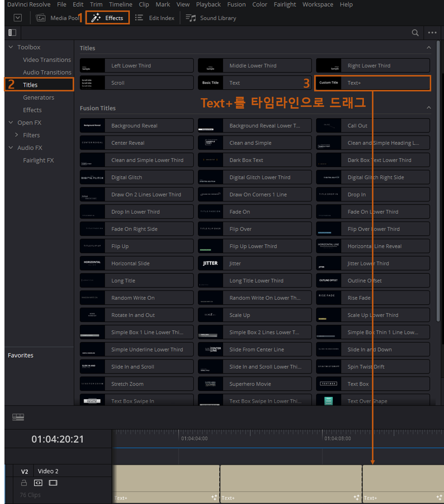Click the search magnifier icon
Screen dimensions: 444x504
click(x=415, y=33)
